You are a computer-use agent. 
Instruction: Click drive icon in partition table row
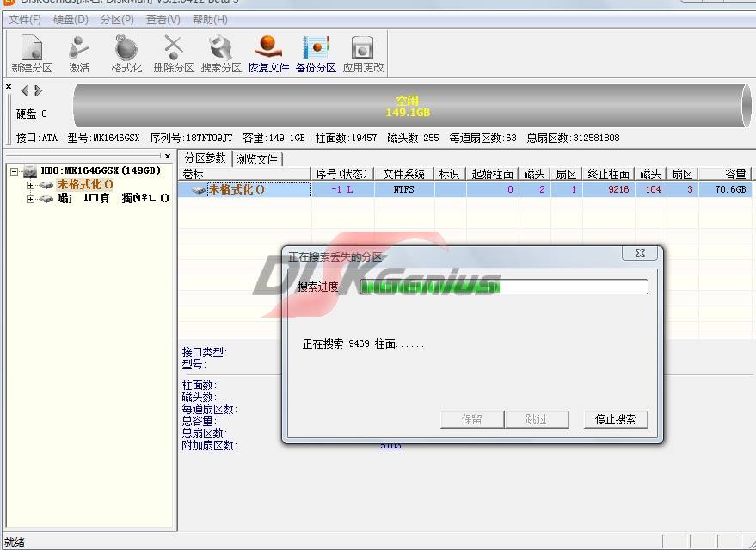(198, 189)
